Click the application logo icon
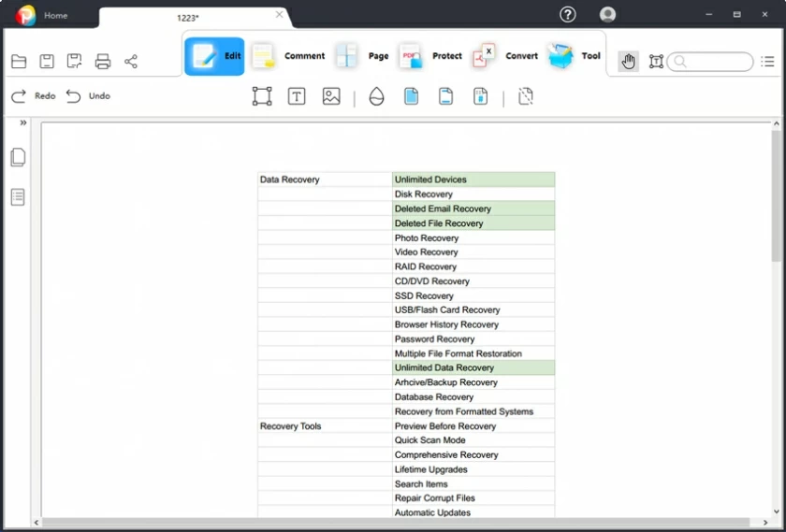The height and width of the screenshot is (532, 786). [25, 16]
